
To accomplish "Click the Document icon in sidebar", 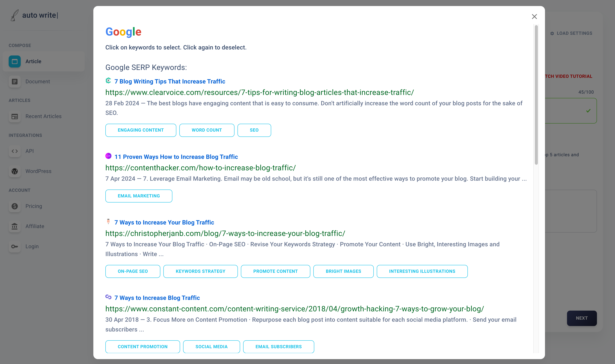I will (x=15, y=81).
